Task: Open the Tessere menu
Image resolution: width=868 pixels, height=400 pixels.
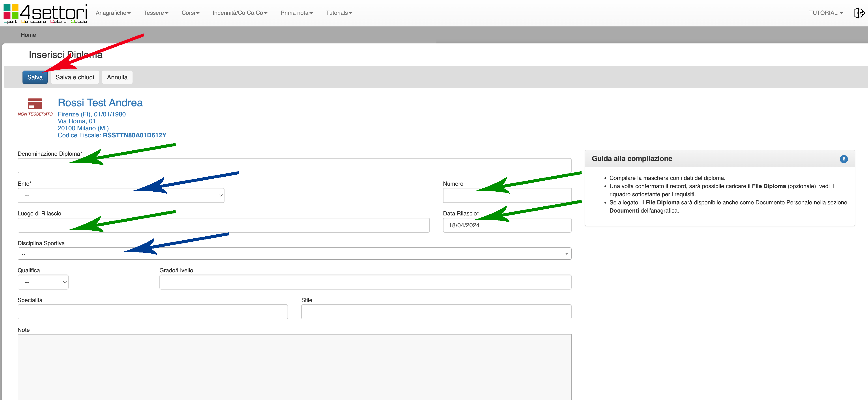Action: point(156,13)
